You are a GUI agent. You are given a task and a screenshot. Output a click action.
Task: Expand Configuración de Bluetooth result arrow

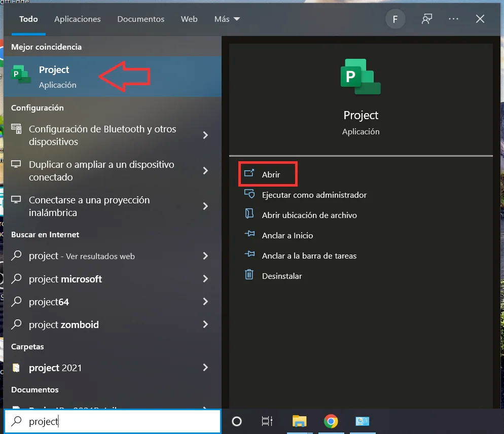point(205,135)
